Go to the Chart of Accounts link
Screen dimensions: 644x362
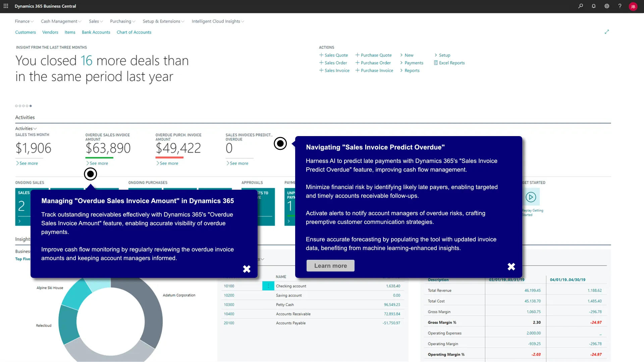tap(134, 32)
